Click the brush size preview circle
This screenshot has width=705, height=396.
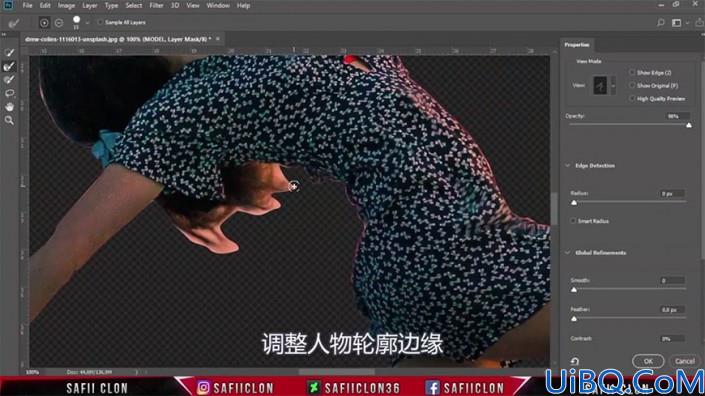pos(76,19)
